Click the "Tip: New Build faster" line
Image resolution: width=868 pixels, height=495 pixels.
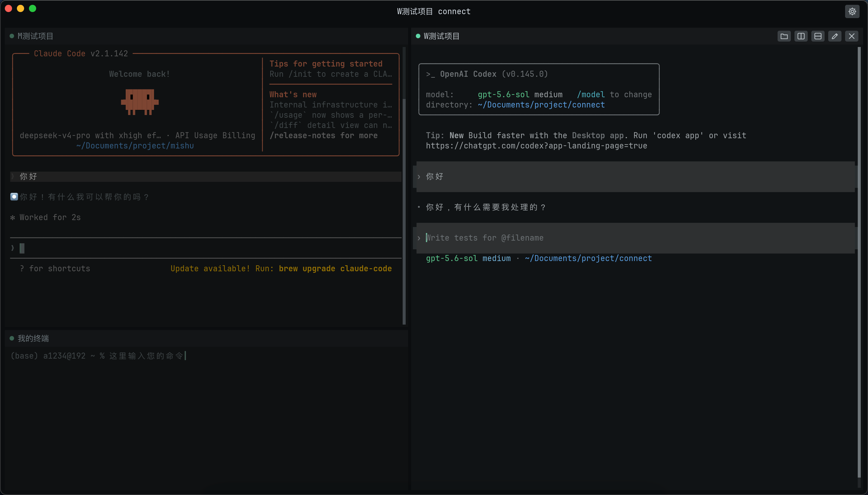[586, 136]
